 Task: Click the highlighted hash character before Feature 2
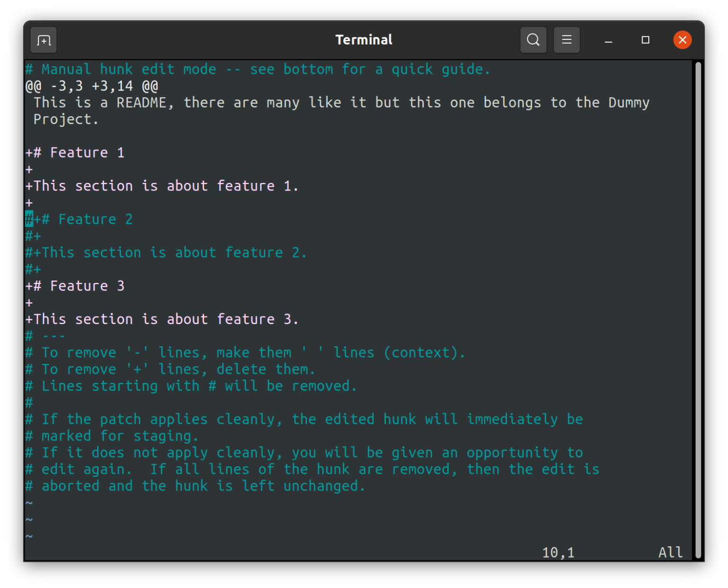click(x=28, y=219)
